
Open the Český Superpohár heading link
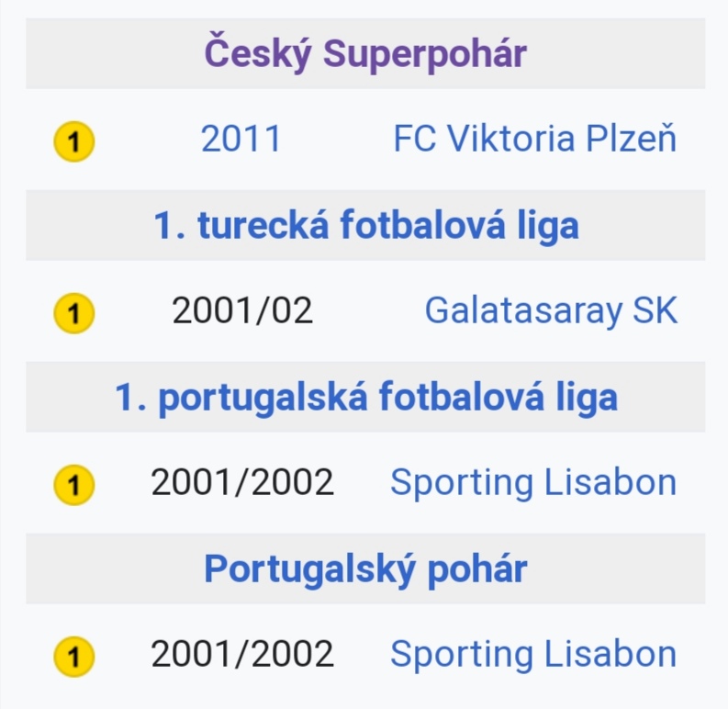365,53
